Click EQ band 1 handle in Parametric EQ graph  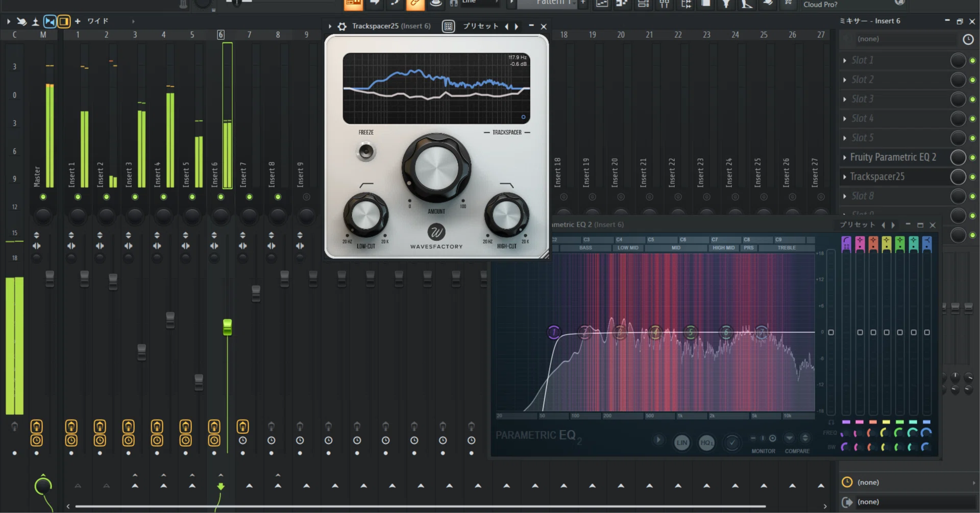[554, 333]
